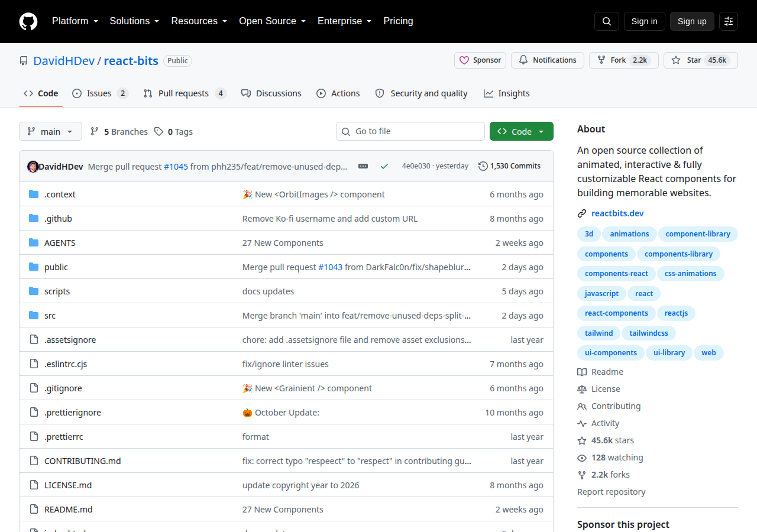Open the 0 Tags link
Viewport: 757px width, 532px height.
click(174, 132)
